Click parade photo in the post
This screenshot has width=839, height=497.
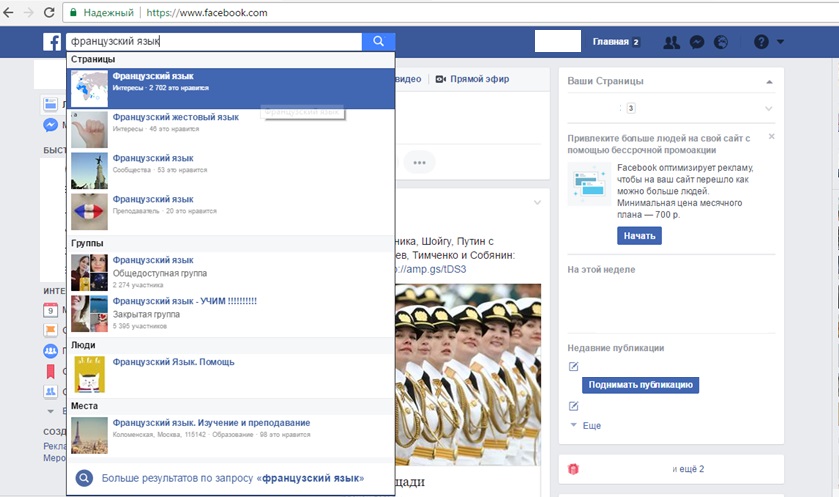point(468,374)
